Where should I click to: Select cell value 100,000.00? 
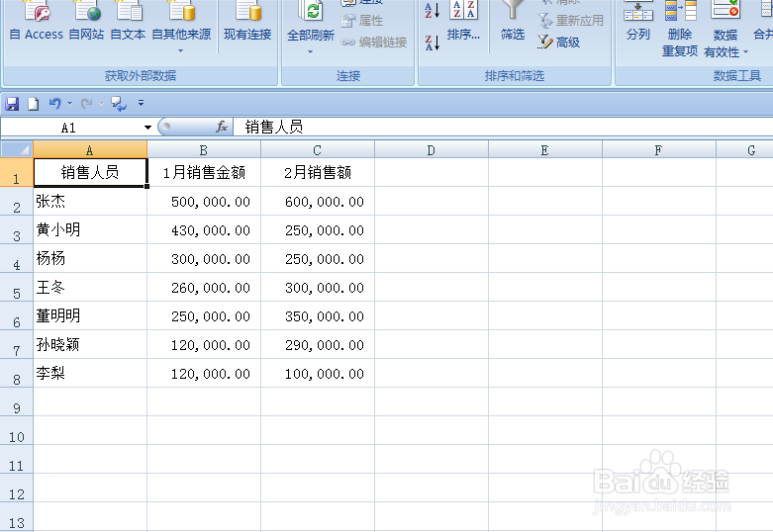click(x=318, y=373)
